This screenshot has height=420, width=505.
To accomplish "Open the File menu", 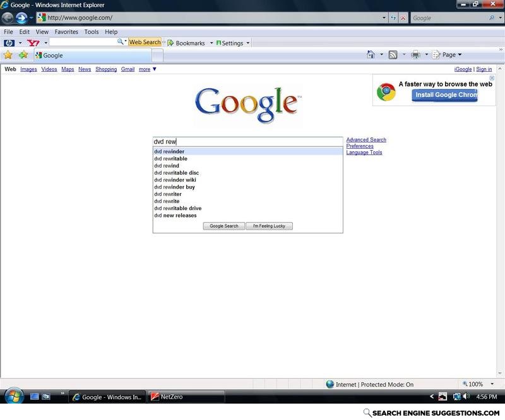I will coord(8,32).
